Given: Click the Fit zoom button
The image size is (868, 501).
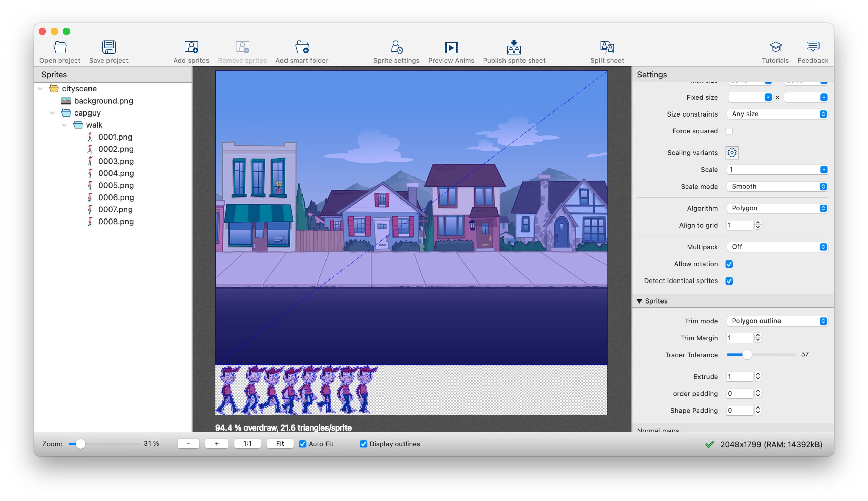Looking at the screenshot, I should 280,443.
